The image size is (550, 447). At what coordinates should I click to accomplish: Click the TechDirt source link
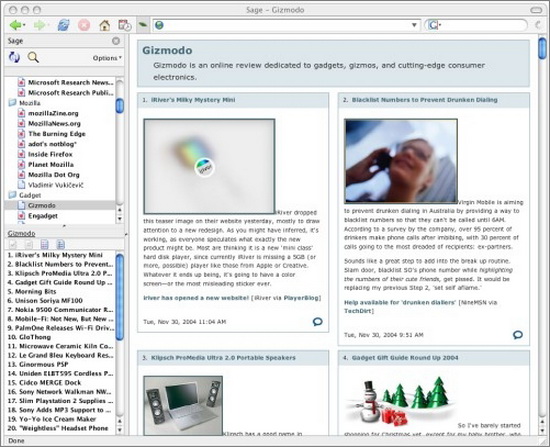[357, 311]
